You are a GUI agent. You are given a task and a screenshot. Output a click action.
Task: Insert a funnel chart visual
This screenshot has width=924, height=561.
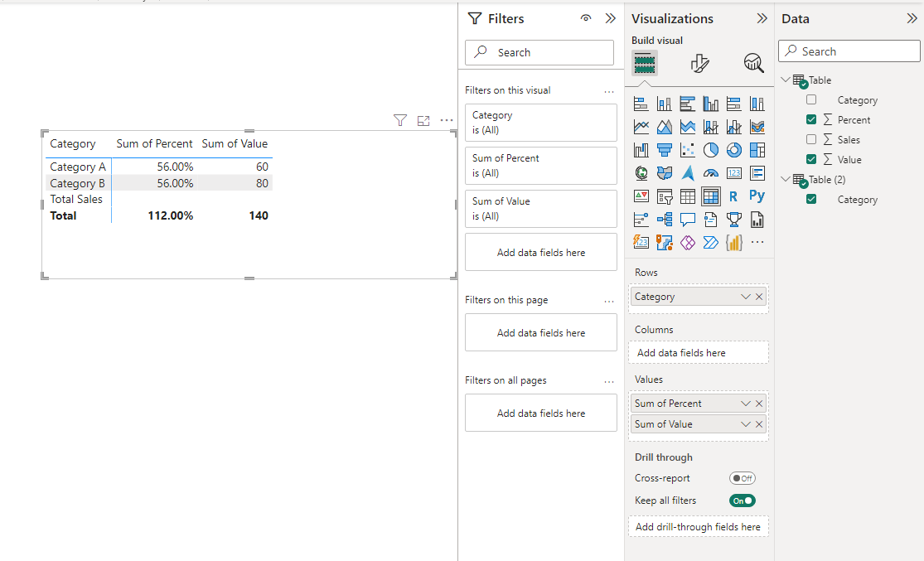(664, 150)
